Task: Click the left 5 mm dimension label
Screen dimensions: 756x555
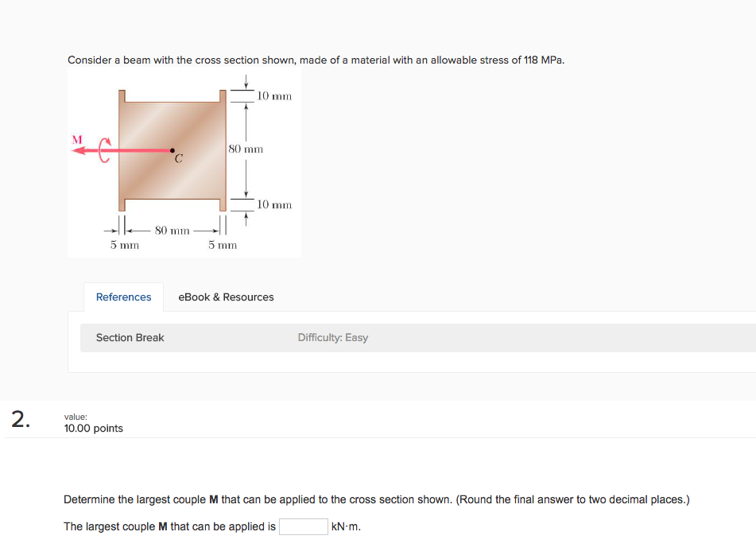Action: tap(124, 245)
